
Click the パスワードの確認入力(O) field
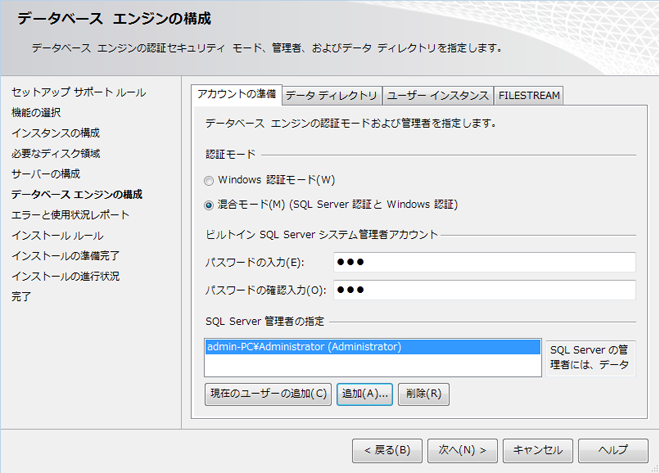[x=484, y=290]
